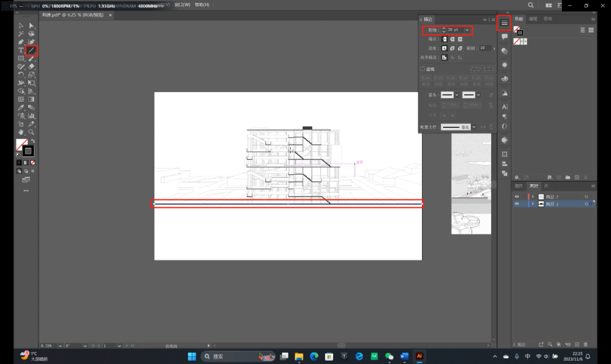Open the comments speech bubble panel

[504, 37]
